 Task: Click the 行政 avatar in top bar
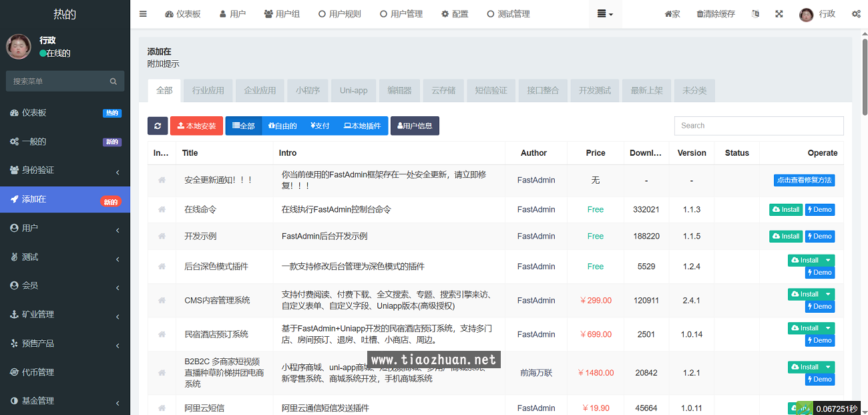click(807, 14)
